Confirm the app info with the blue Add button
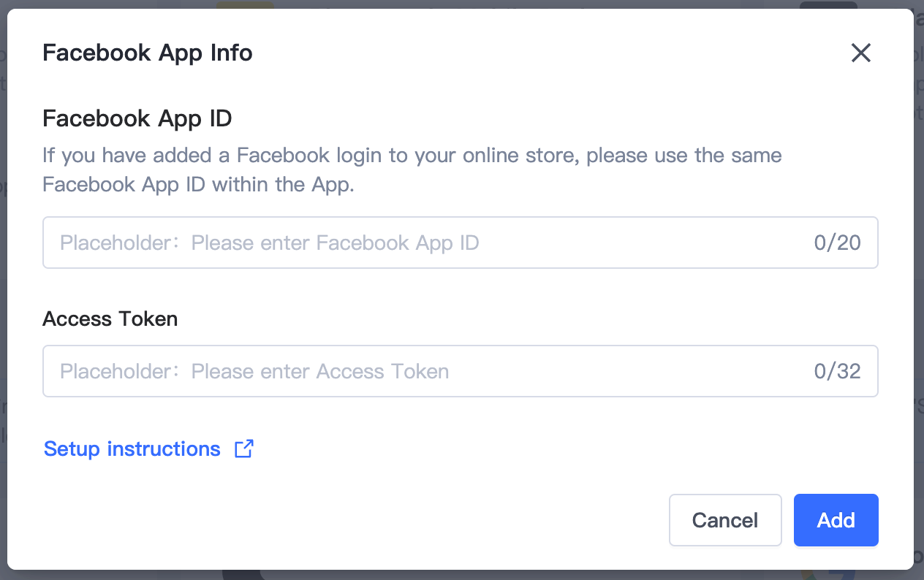The image size is (924, 580). tap(836, 520)
